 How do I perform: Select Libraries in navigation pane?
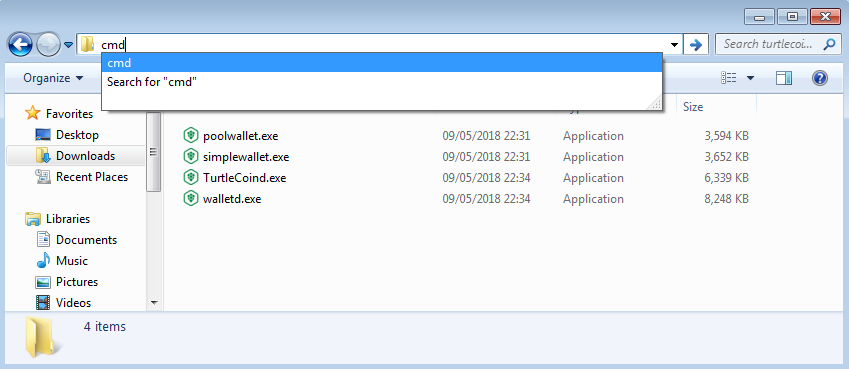[x=68, y=219]
